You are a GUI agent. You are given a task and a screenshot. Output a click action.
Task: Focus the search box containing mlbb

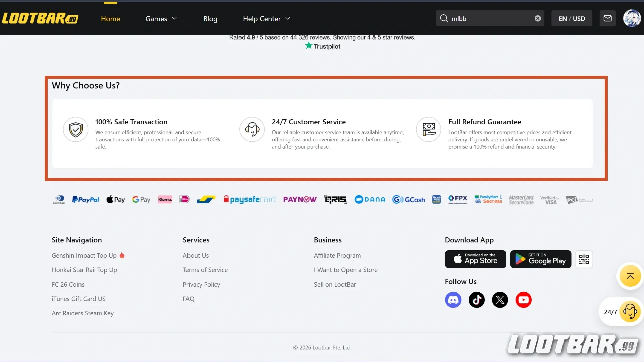point(490,18)
